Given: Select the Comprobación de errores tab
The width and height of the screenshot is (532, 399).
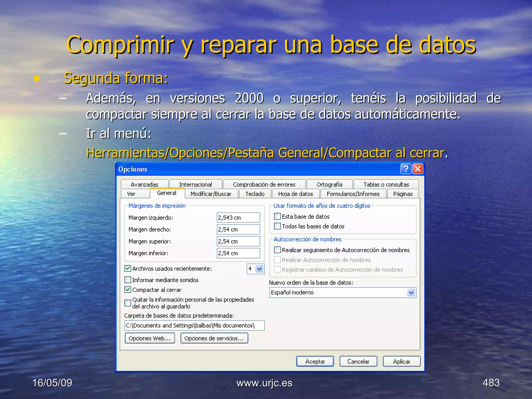Looking at the screenshot, I should point(264,184).
